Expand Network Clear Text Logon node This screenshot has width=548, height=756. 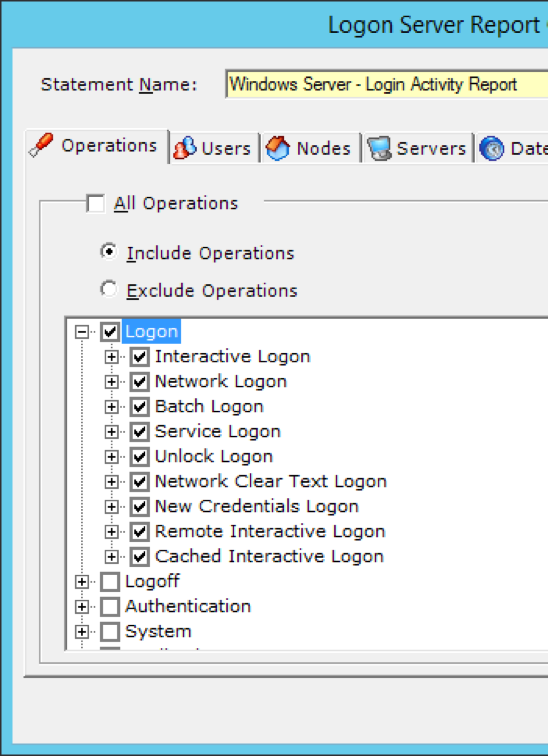(x=111, y=482)
